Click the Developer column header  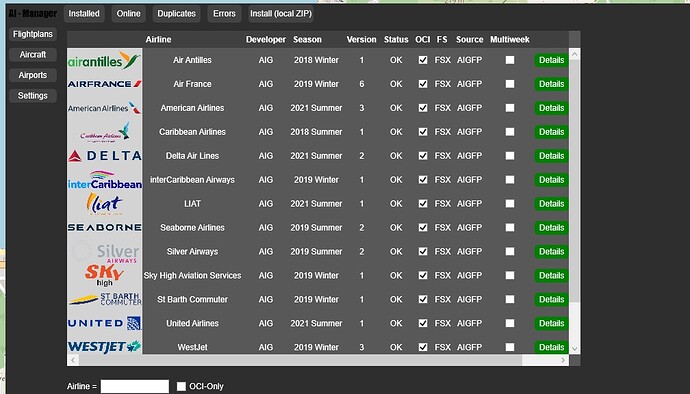coord(266,40)
